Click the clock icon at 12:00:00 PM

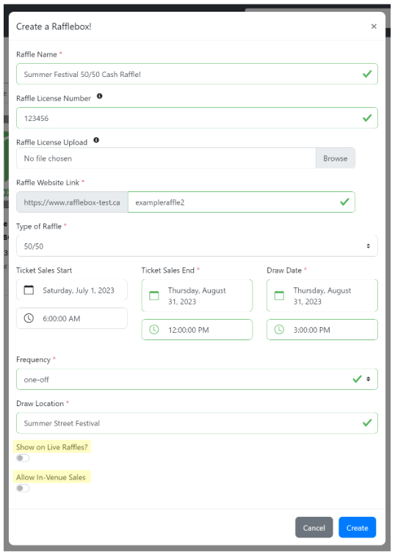[154, 330]
